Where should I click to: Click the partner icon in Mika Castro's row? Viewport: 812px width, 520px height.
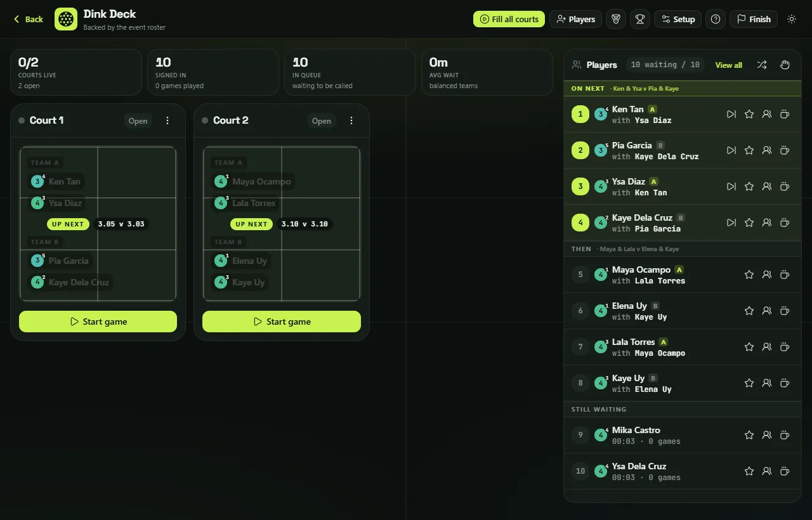(x=767, y=435)
